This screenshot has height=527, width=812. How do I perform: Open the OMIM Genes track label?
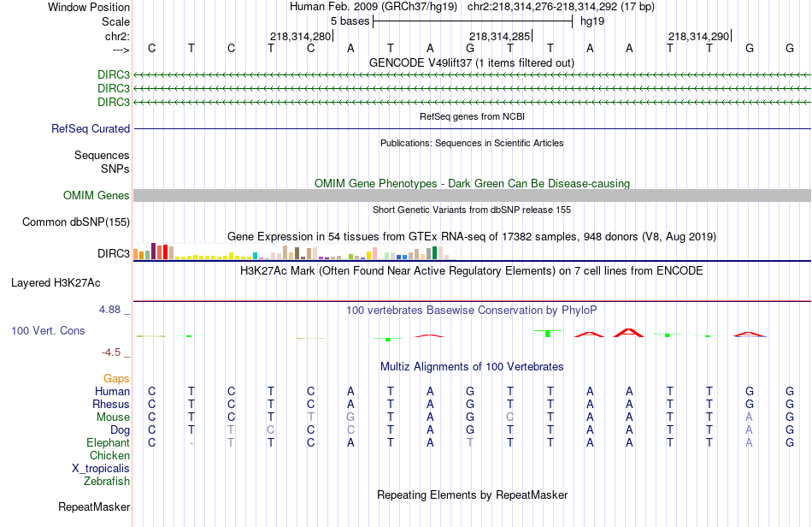pyautogui.click(x=97, y=195)
